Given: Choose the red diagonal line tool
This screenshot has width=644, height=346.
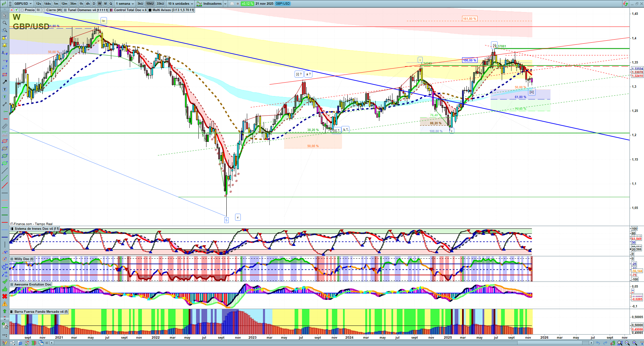Looking at the screenshot, I should click(x=5, y=185).
